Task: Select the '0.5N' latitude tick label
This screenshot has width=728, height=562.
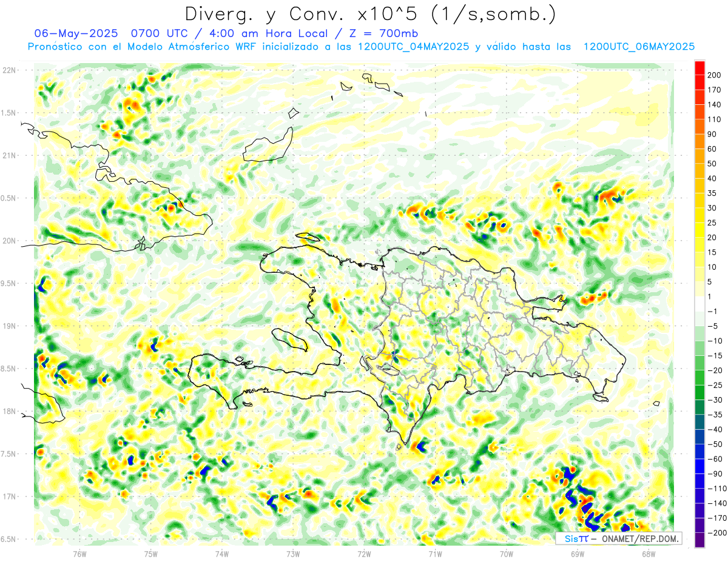Action: (x=8, y=198)
